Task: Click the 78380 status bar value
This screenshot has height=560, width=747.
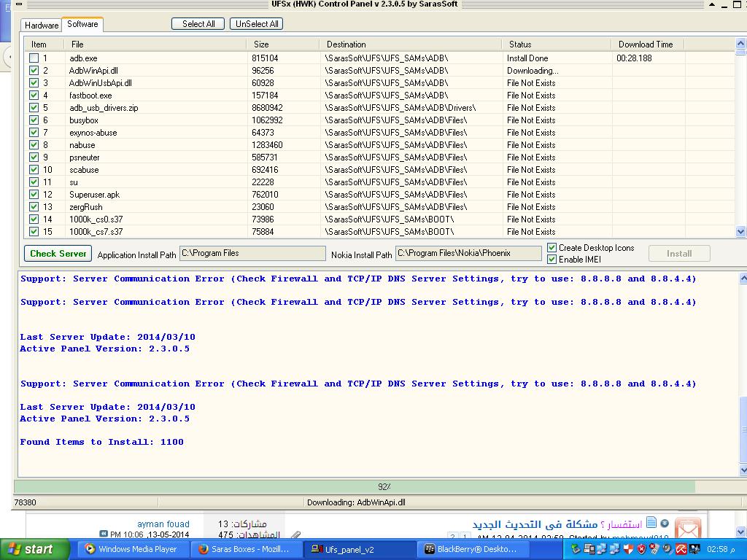Action: (26, 502)
